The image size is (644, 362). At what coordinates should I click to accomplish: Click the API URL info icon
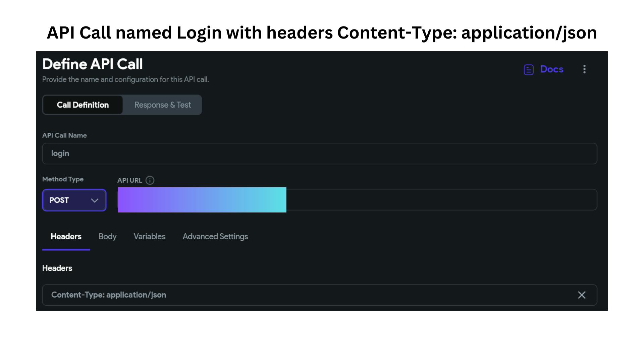pyautogui.click(x=150, y=180)
